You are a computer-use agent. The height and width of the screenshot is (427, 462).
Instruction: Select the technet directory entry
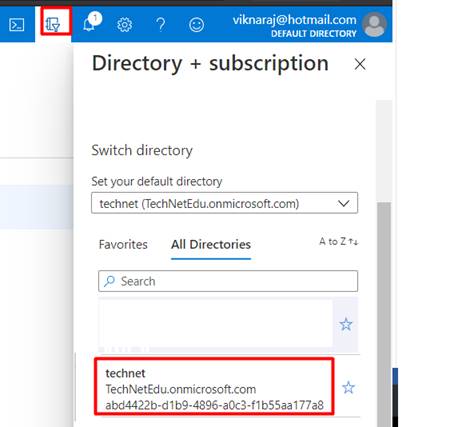click(214, 387)
